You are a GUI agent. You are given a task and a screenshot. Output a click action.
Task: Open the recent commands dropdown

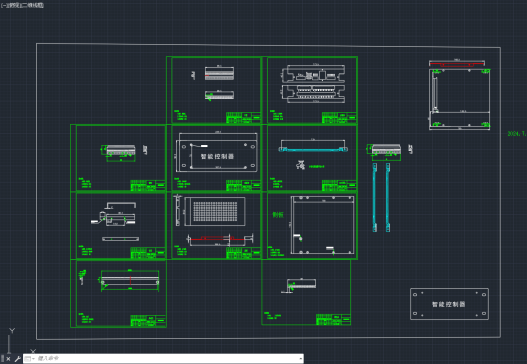coord(29,359)
